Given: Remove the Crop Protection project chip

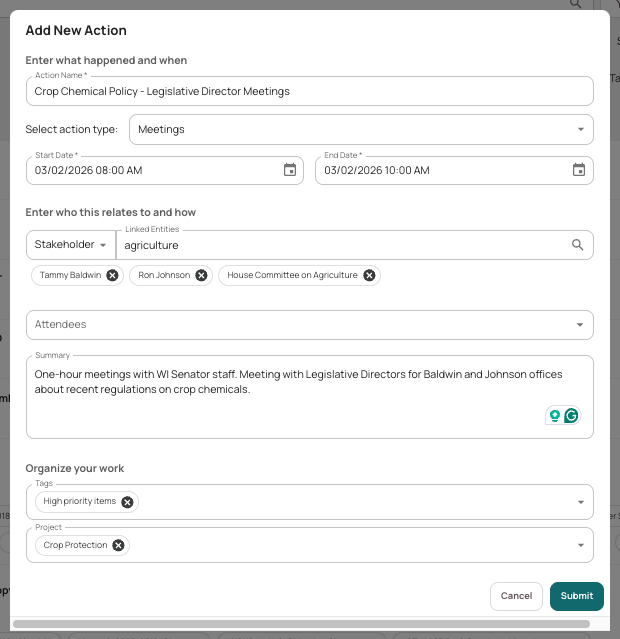Looking at the screenshot, I should point(118,545).
